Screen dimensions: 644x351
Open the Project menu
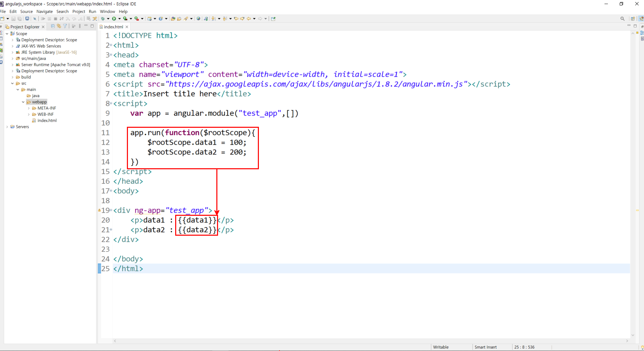[x=79, y=11]
